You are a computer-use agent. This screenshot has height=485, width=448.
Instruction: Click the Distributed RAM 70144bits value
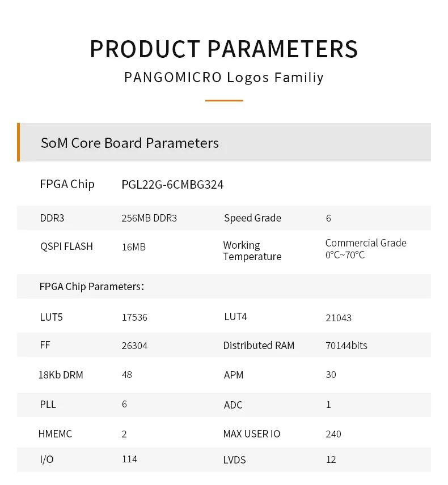[346, 346]
